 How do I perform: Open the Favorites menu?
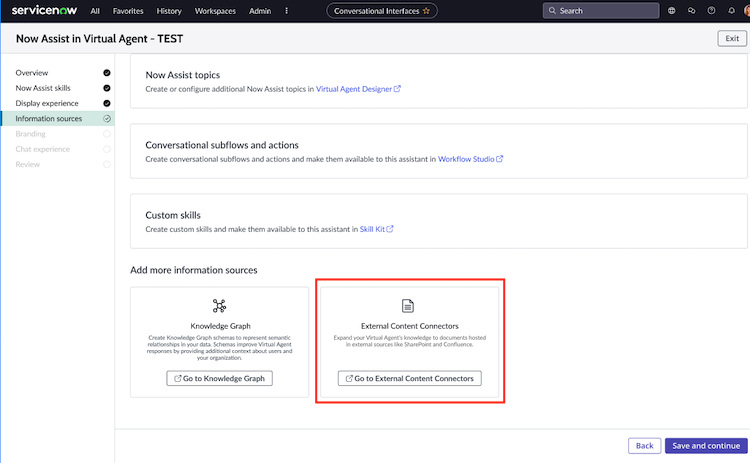pos(128,11)
